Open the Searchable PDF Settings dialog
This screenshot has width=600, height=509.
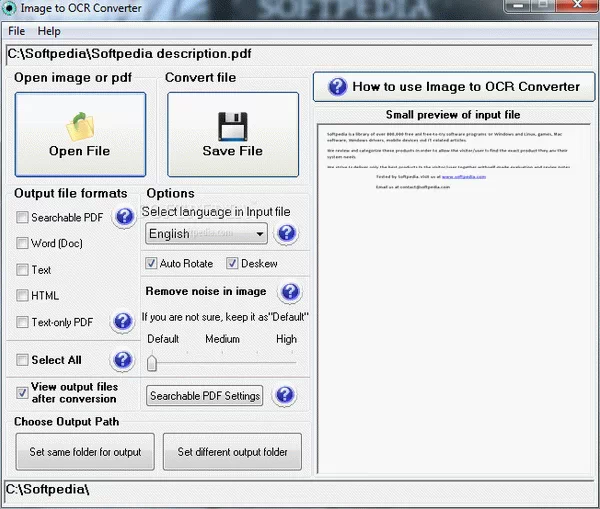coord(205,396)
